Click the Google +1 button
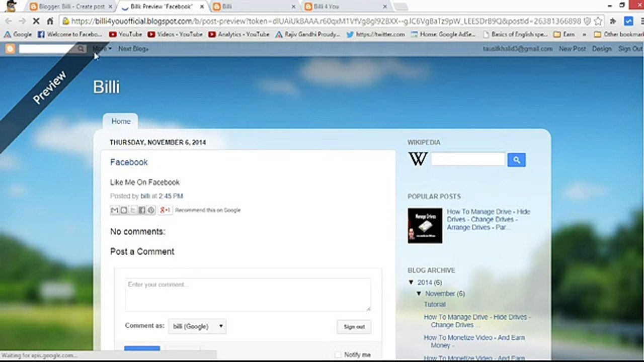 pyautogui.click(x=165, y=210)
